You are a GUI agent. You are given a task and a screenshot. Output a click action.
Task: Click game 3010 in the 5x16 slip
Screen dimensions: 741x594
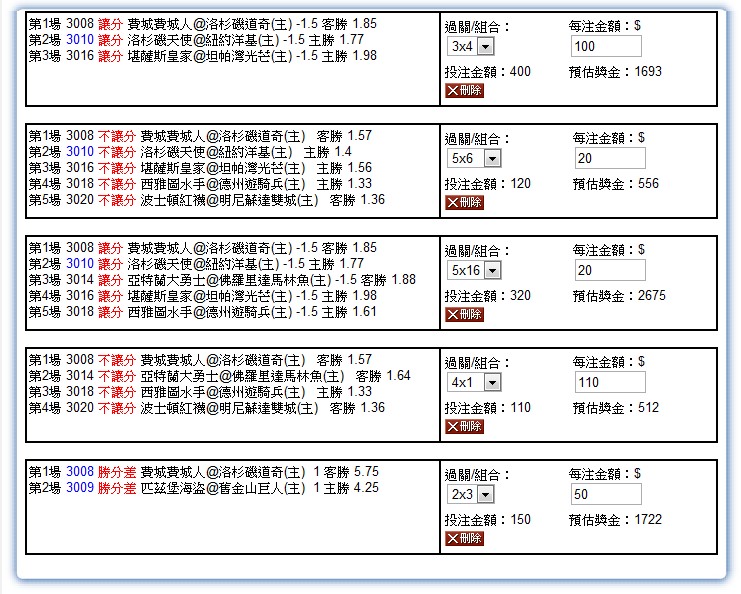pyautogui.click(x=80, y=264)
